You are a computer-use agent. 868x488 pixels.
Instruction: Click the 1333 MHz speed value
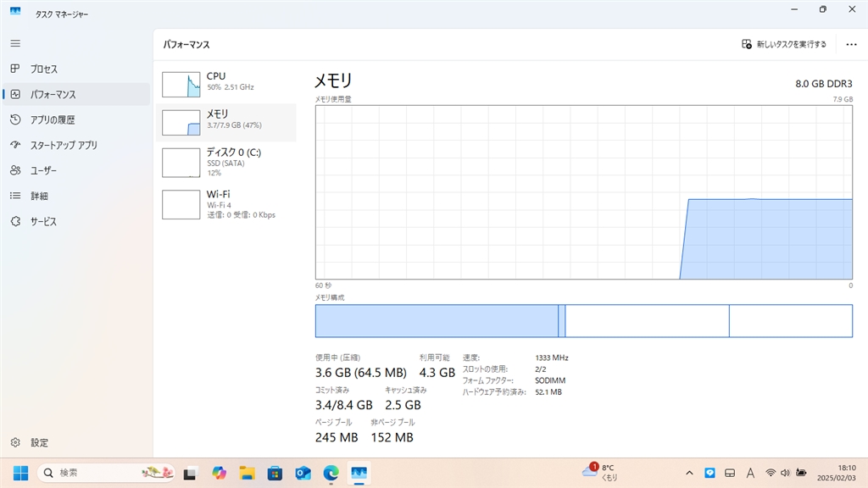coord(552,358)
